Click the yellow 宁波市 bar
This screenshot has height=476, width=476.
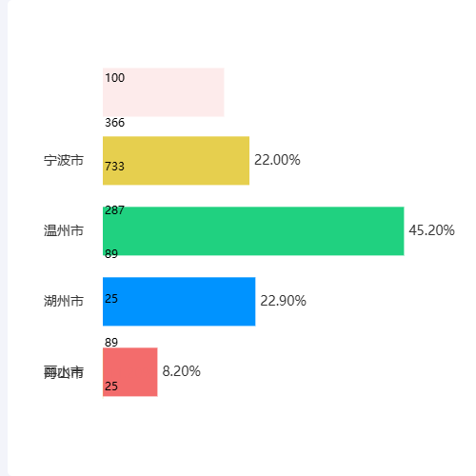176,161
